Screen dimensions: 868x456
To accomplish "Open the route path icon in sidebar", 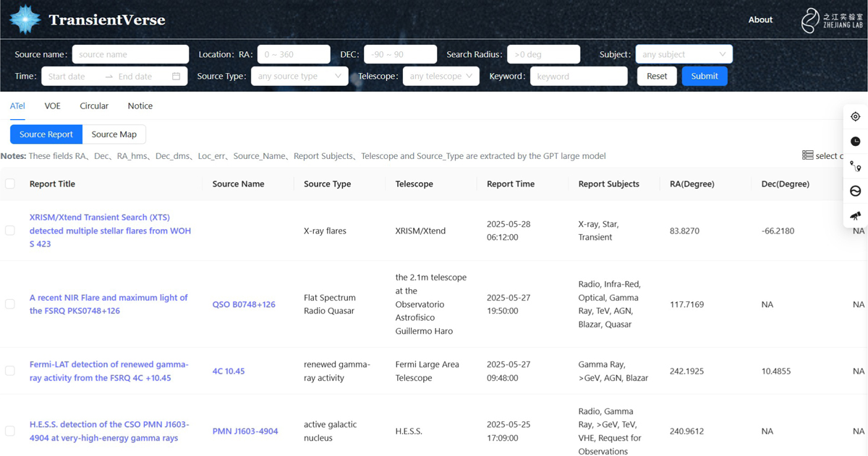I will click(855, 166).
